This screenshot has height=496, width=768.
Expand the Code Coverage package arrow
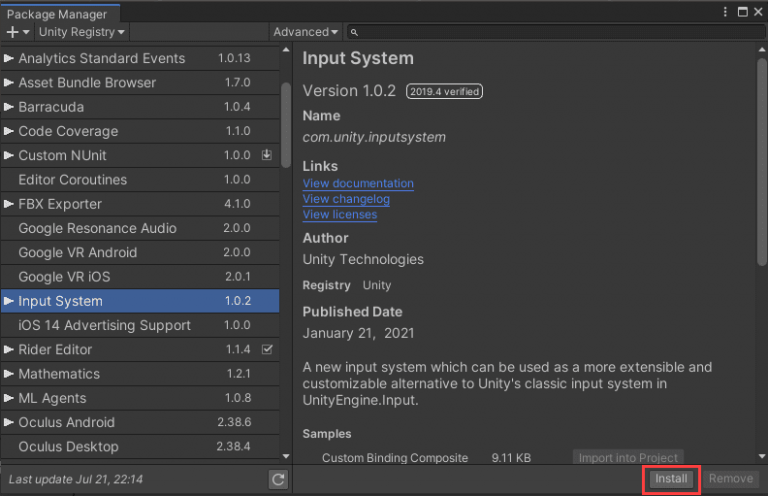coord(8,131)
